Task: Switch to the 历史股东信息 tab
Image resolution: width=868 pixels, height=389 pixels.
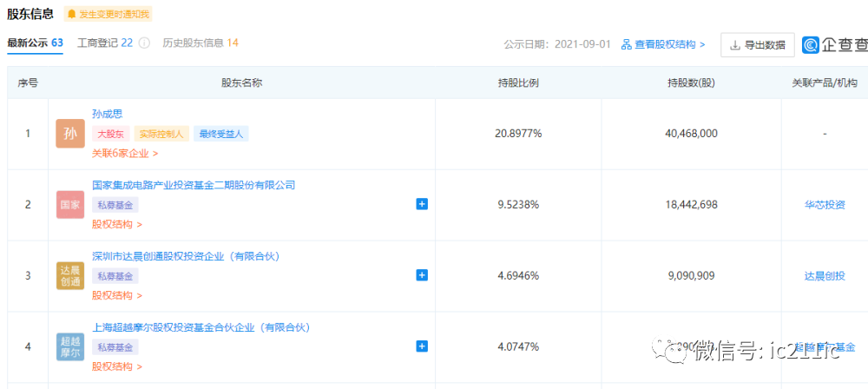Action: click(x=201, y=43)
